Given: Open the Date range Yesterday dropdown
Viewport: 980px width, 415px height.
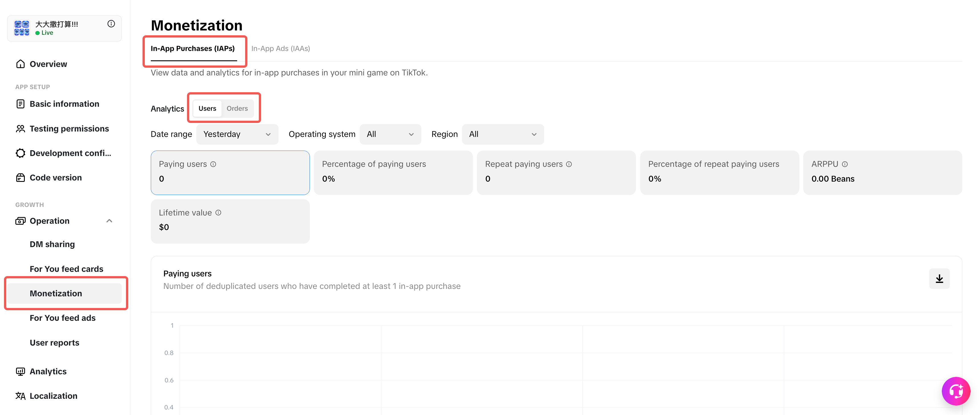Looking at the screenshot, I should click(237, 134).
